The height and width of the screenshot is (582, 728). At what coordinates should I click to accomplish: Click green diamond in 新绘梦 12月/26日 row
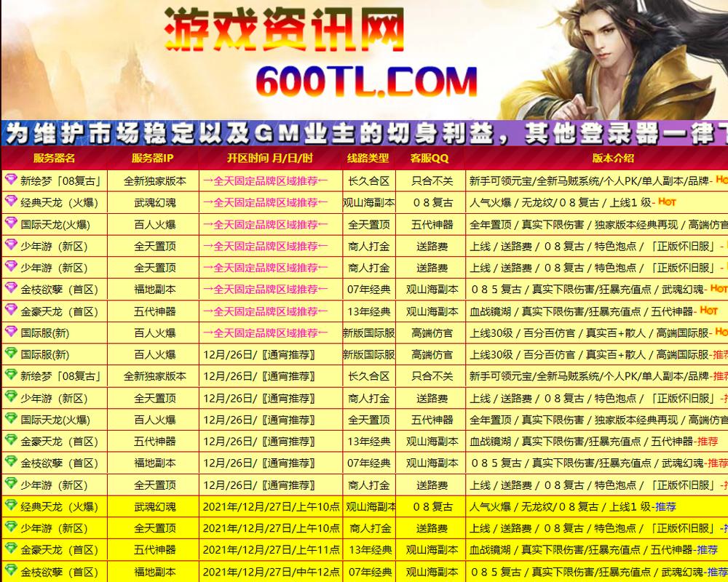click(x=11, y=375)
